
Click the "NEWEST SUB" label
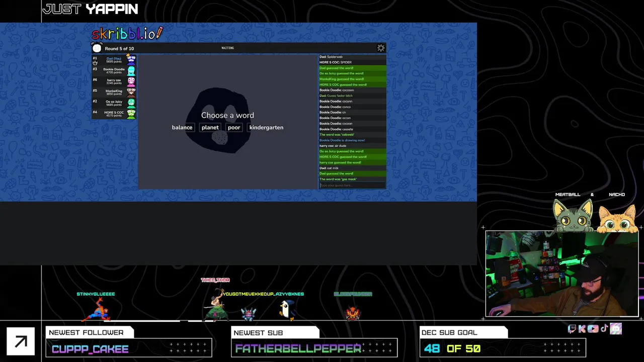pos(258,333)
